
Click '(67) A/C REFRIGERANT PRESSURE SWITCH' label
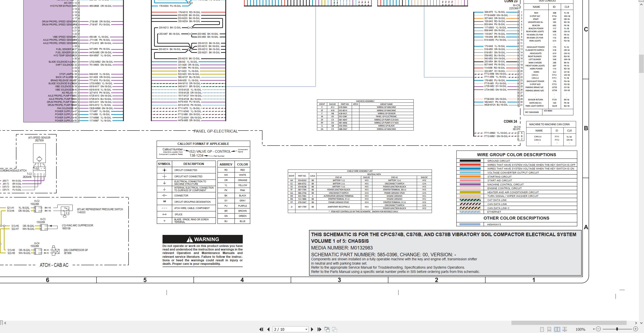point(100,209)
